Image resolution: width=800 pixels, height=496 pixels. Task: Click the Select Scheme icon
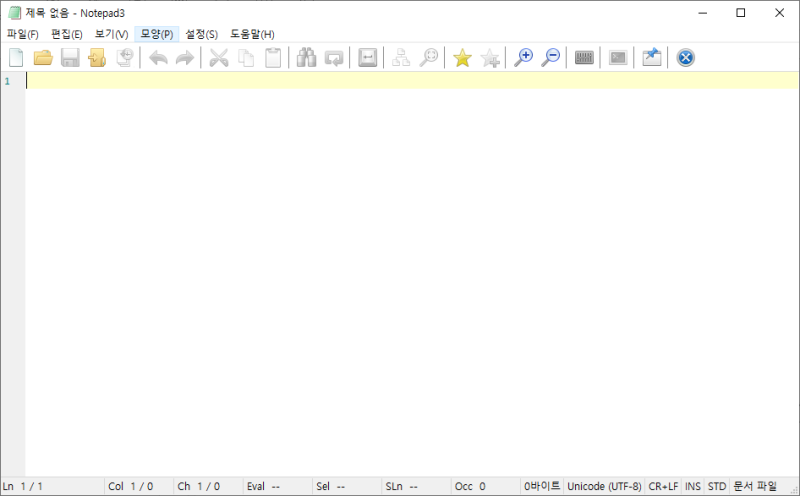tap(401, 58)
